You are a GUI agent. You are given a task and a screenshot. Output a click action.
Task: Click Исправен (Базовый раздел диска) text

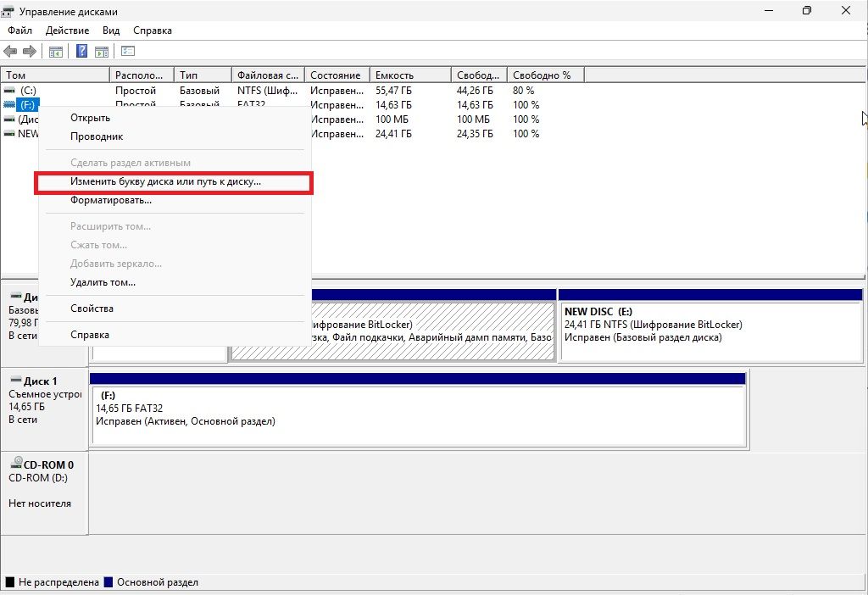[x=643, y=337]
